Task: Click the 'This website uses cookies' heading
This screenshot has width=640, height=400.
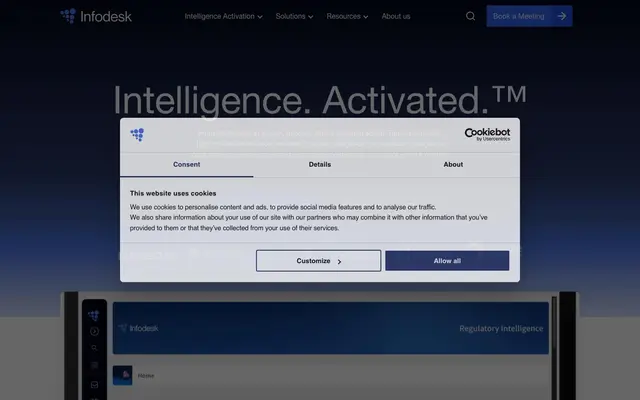Action: (x=173, y=193)
